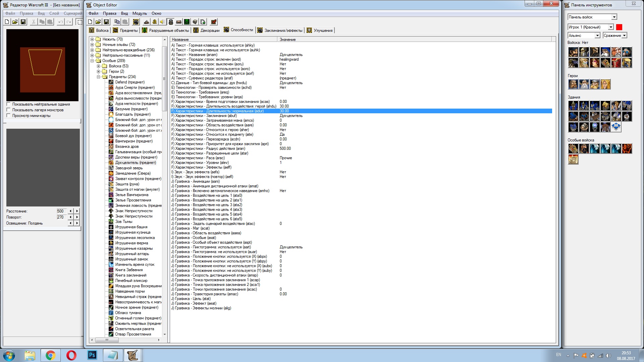Click the Test Map checkmark icon
Viewport: 644px width, 362px height.
(x=214, y=22)
